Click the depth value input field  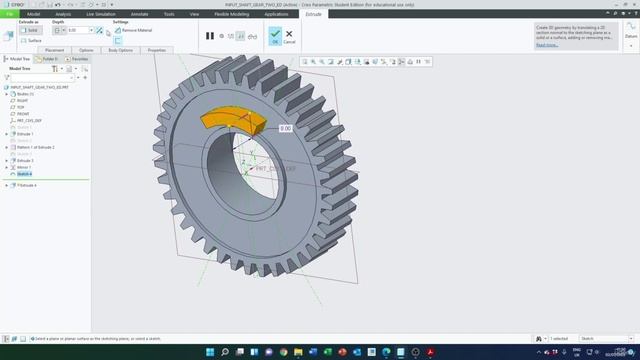point(78,30)
